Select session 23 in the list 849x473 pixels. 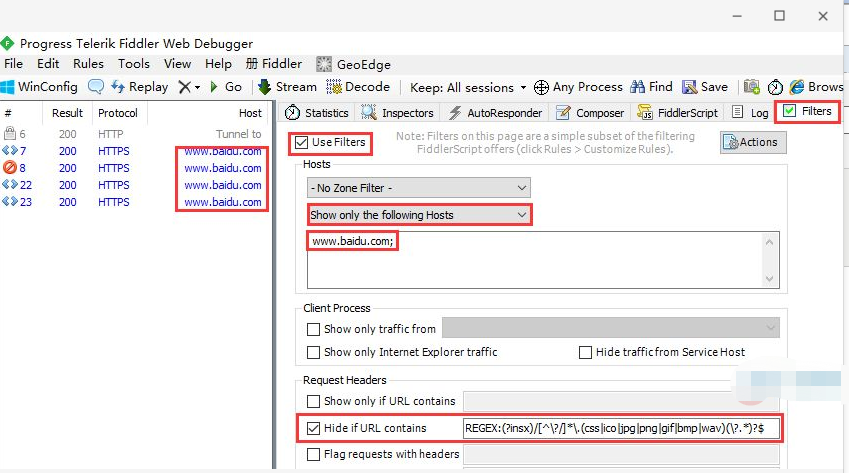[x=134, y=202]
